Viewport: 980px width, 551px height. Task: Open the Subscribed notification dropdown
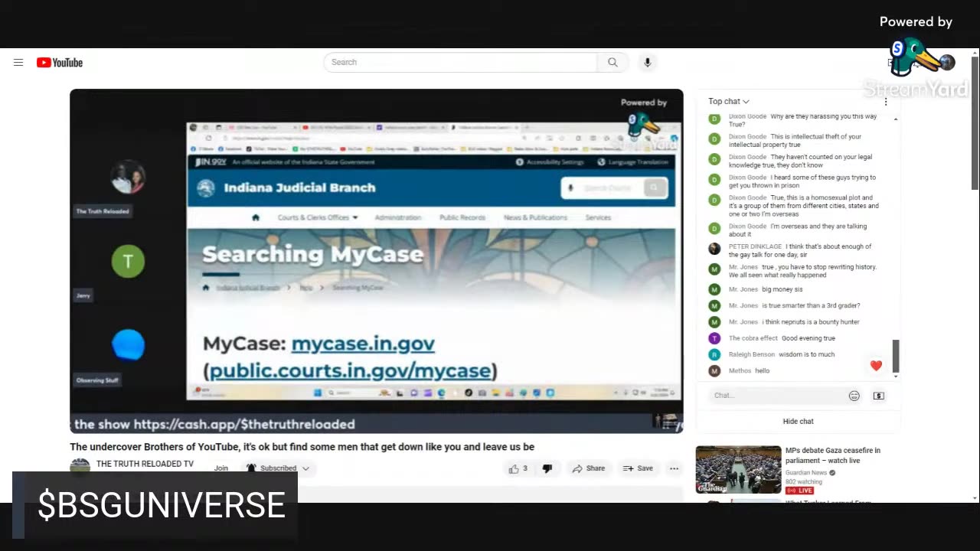pos(278,468)
